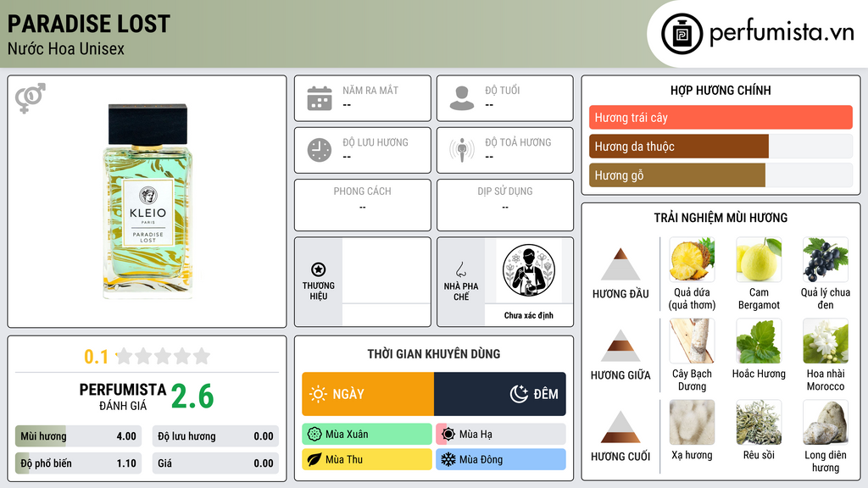Screen dimensions: 868x488
Task: Click the unisex gender symbol icon
Action: coord(31,98)
